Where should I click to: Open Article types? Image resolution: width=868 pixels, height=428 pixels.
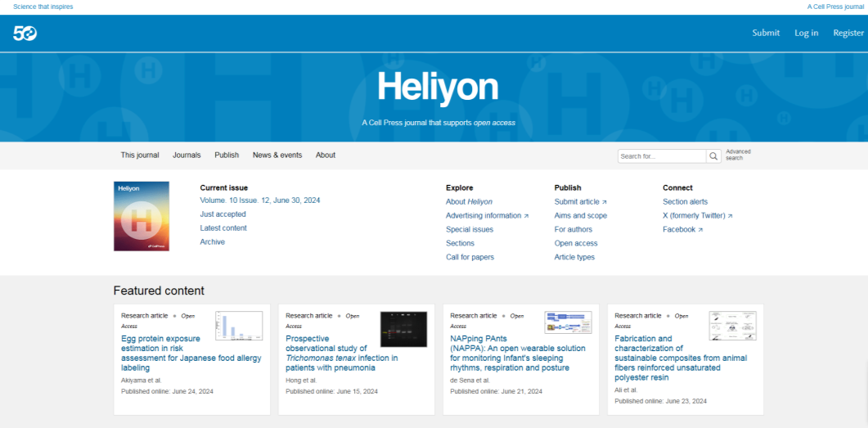574,257
